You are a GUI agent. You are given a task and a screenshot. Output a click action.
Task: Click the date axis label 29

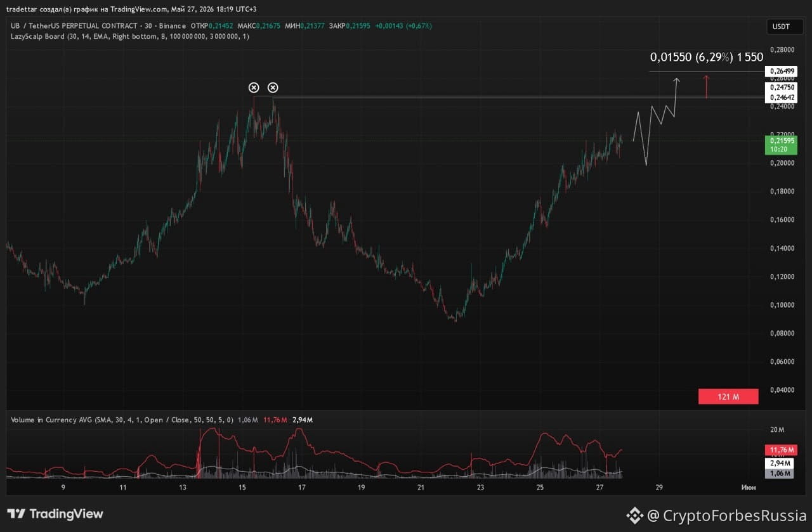pos(659,488)
